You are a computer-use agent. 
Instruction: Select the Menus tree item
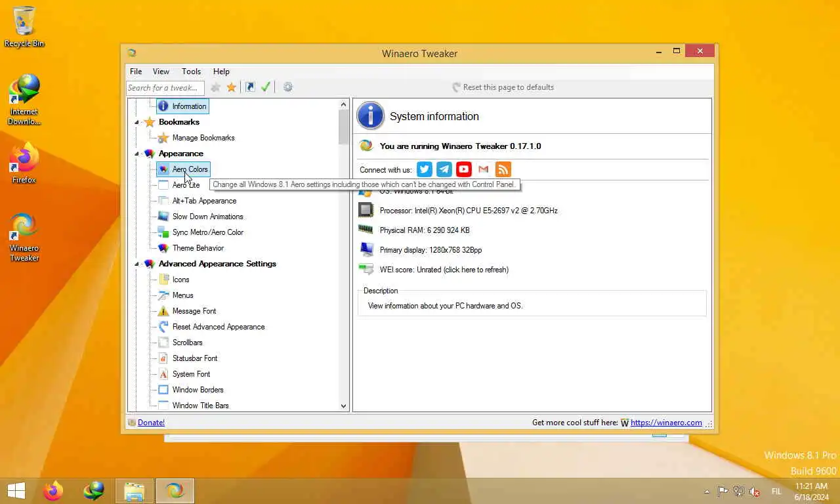(x=182, y=295)
